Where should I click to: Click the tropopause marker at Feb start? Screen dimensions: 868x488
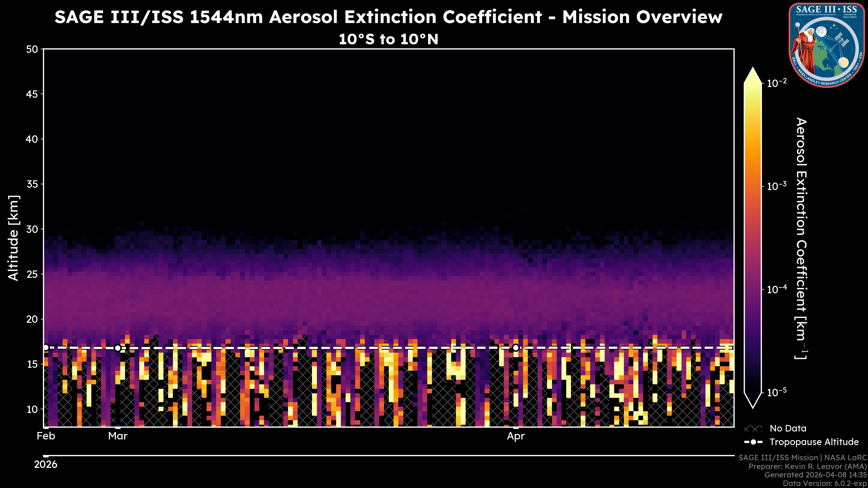(46, 347)
